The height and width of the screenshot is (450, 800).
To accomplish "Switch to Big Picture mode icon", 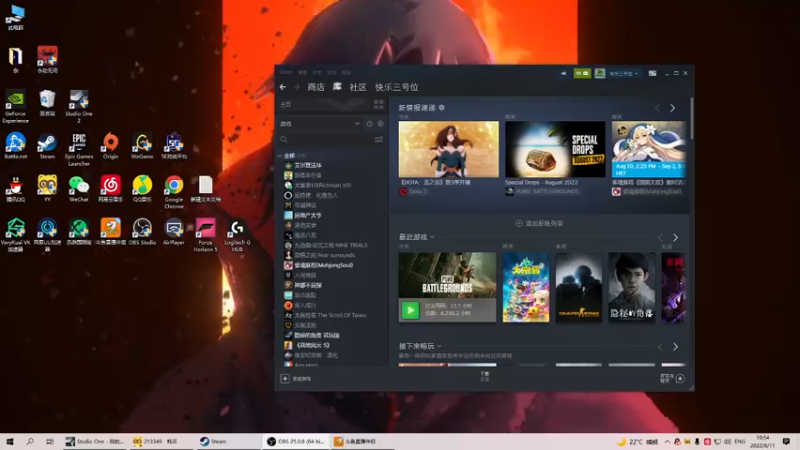I will pos(652,73).
